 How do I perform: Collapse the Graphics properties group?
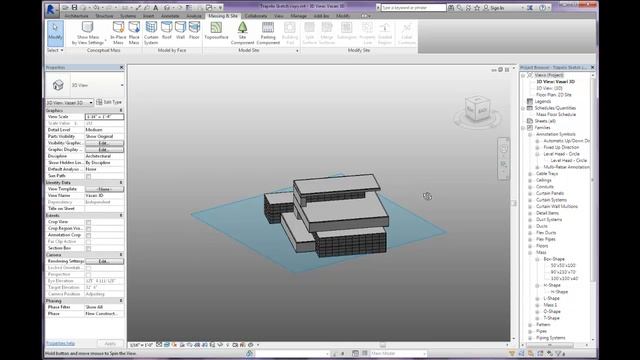point(121,111)
